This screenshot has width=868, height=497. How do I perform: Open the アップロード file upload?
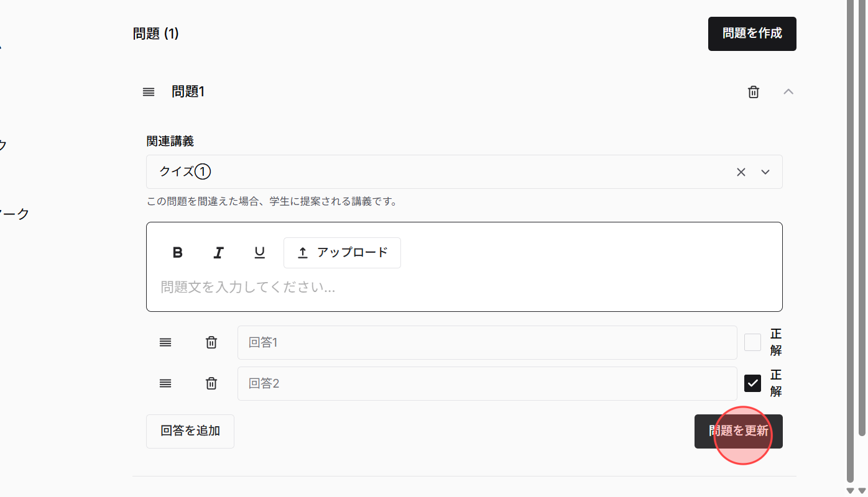[x=342, y=252]
